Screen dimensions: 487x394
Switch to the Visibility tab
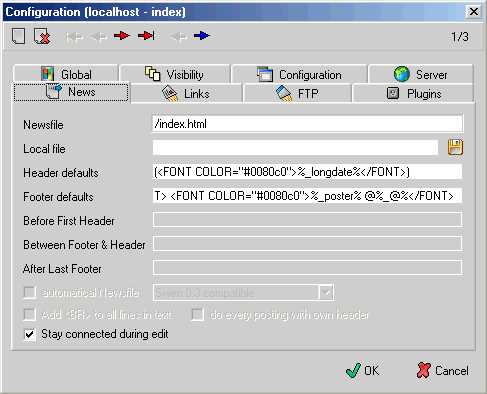(175, 74)
